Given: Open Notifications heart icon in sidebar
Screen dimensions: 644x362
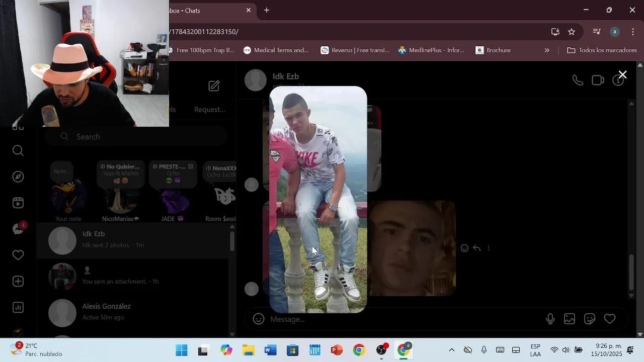Looking at the screenshot, I should point(18,255).
